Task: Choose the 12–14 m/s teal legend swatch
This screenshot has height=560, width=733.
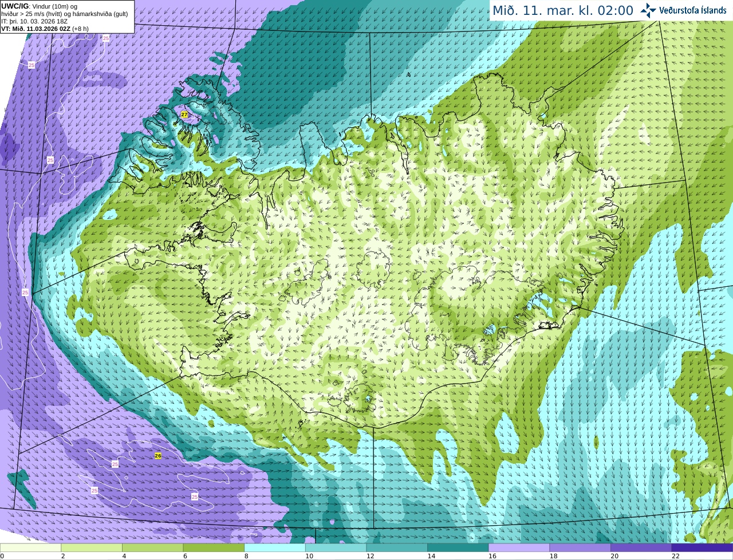Action: point(397,547)
